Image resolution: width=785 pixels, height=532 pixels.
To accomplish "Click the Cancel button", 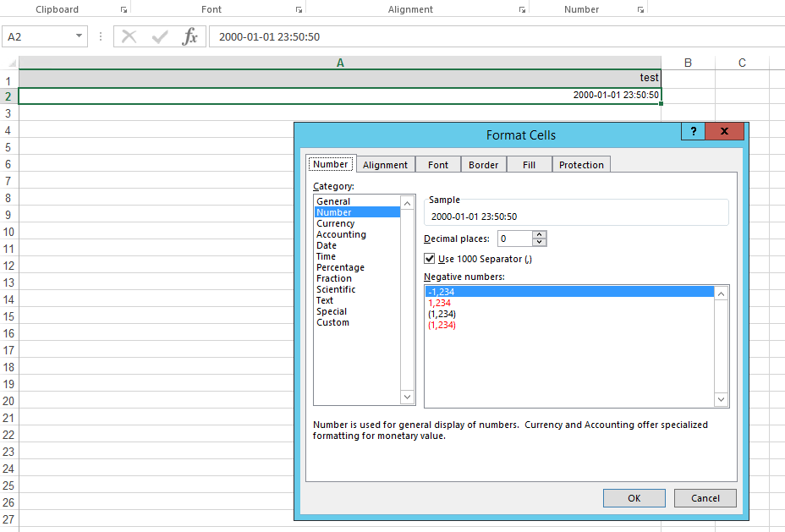I will pos(705,497).
